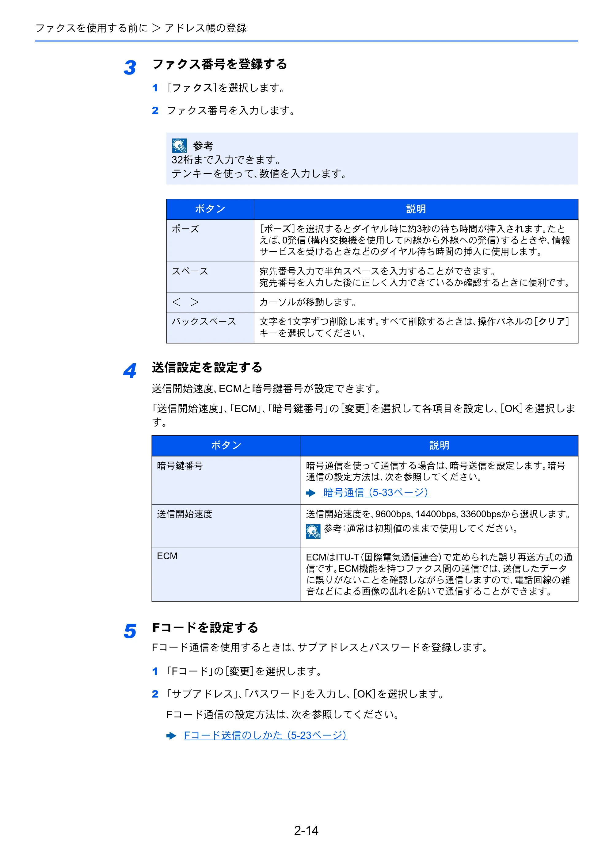Select the ECM table cell

[226, 575]
